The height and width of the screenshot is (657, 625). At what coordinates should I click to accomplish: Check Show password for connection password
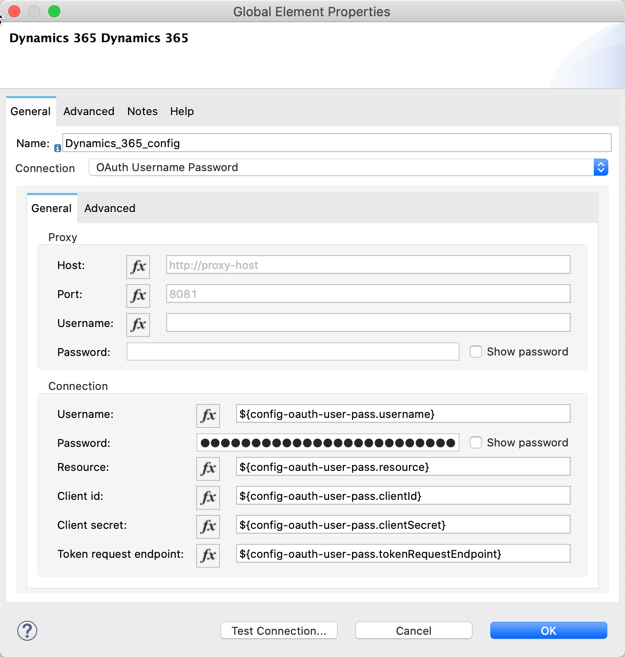click(476, 443)
